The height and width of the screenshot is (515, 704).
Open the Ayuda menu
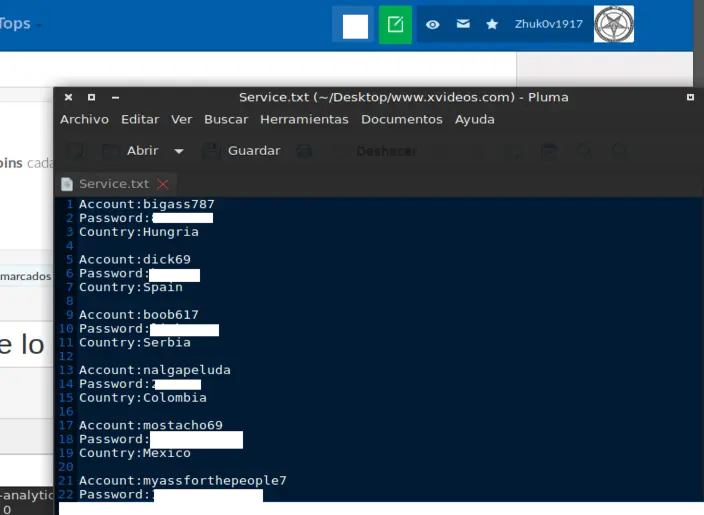click(x=475, y=120)
